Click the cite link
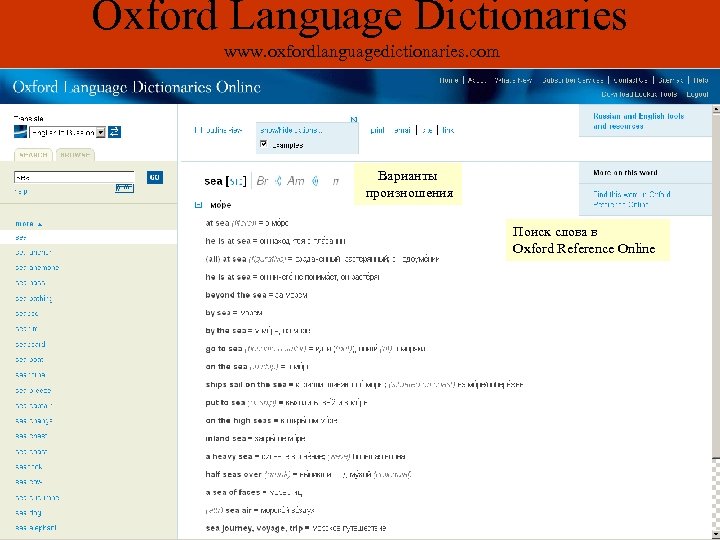 point(427,130)
